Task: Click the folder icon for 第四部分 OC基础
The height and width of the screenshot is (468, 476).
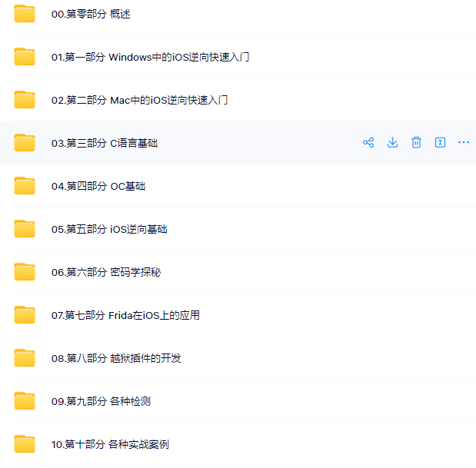Action: [x=25, y=186]
